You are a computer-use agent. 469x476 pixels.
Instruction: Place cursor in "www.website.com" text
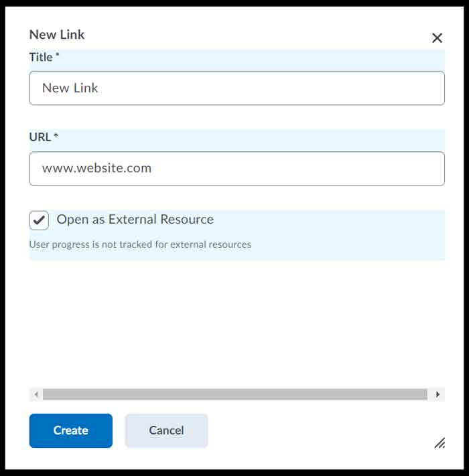click(96, 168)
